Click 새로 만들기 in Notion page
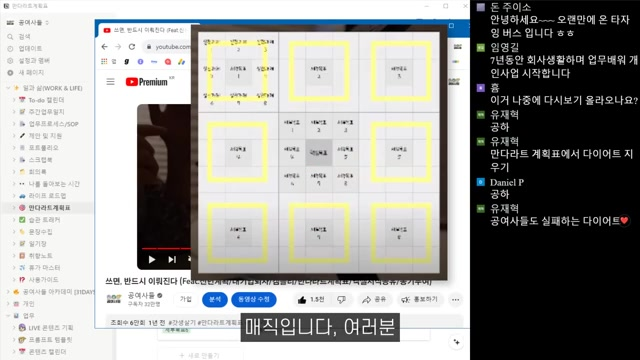The image size is (640, 360). (x=199, y=356)
